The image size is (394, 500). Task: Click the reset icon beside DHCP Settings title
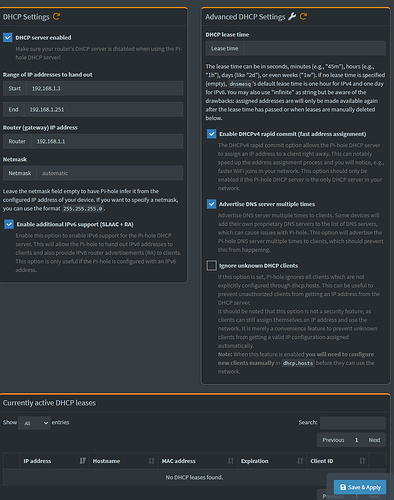pyautogui.click(x=56, y=16)
